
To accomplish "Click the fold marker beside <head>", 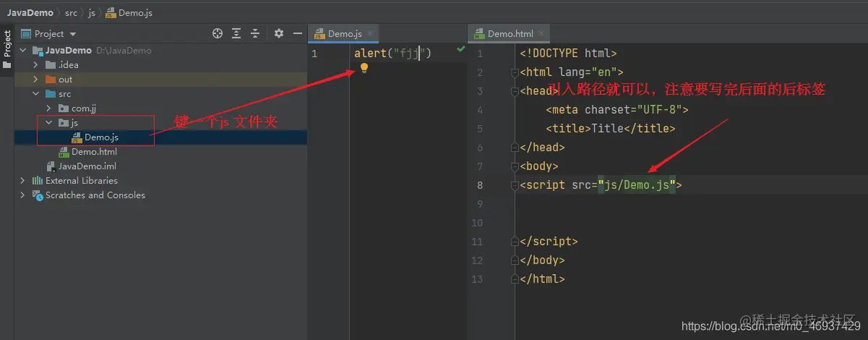I will 515,91.
